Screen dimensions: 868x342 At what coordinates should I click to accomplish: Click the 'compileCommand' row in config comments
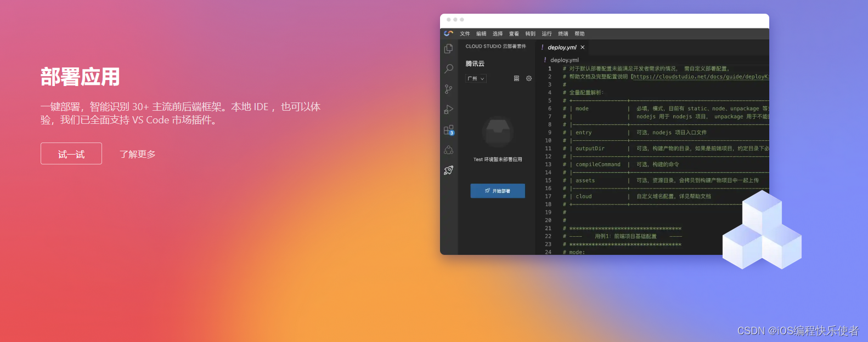point(621,164)
